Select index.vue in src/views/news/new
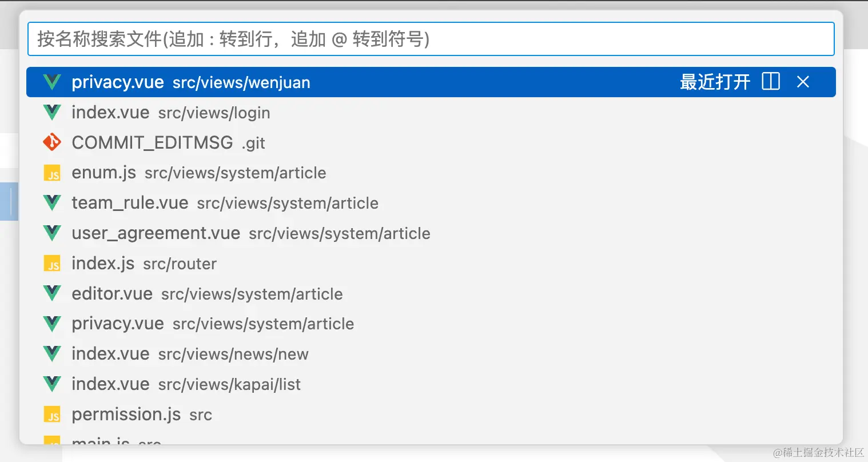 431,354
